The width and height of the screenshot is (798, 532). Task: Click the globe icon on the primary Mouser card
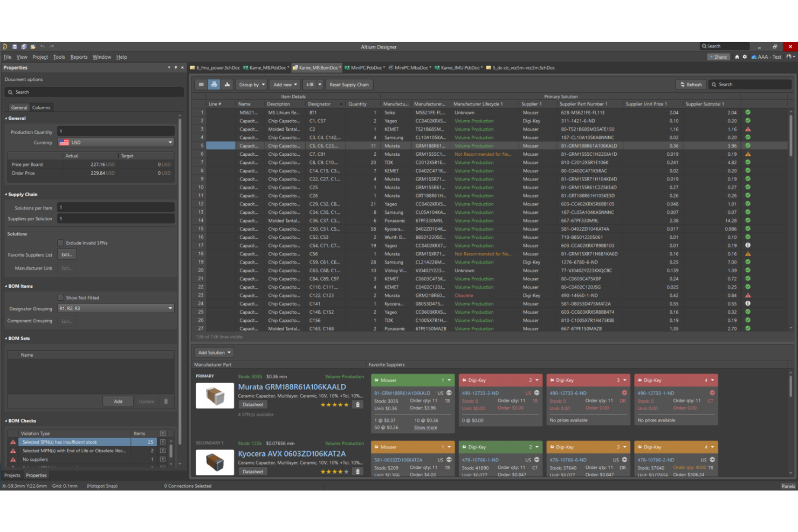[x=449, y=393]
